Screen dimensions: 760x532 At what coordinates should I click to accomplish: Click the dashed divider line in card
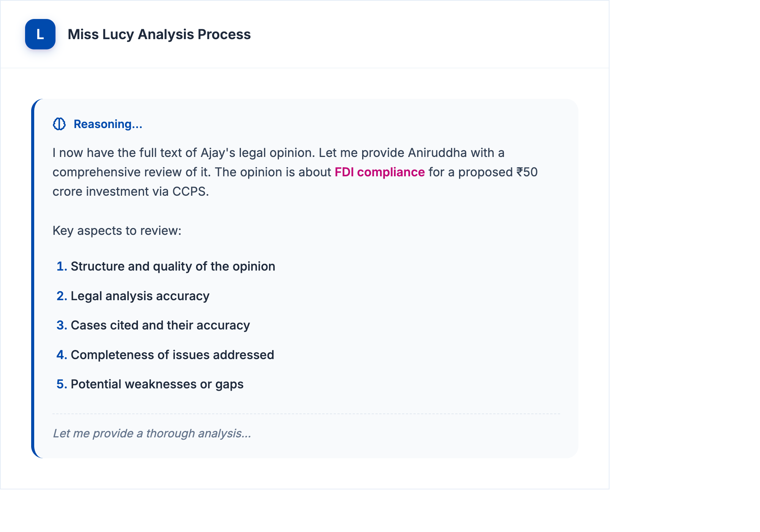click(x=306, y=414)
